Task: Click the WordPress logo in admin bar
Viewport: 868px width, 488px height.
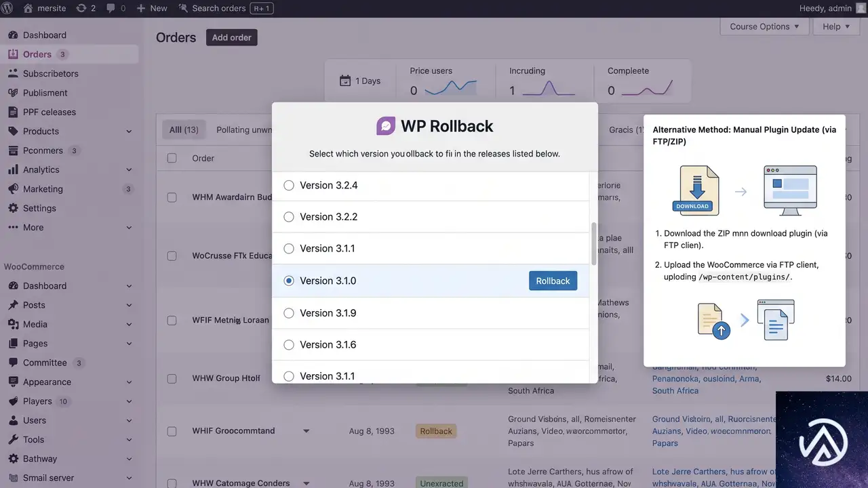Action: (8, 8)
